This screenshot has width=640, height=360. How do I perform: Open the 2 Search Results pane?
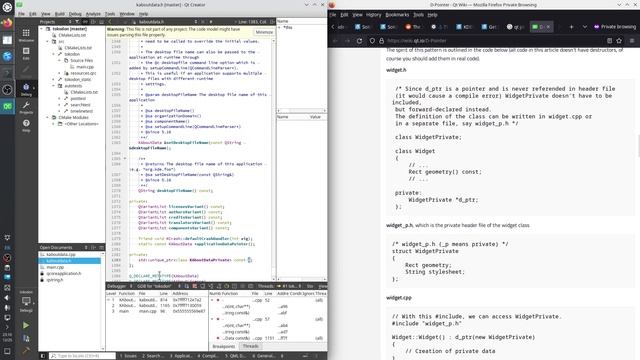pyautogui.click(x=153, y=356)
